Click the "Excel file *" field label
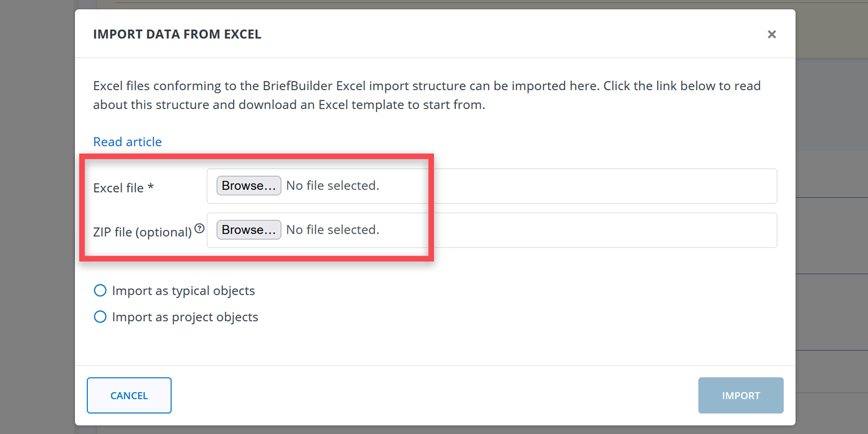This screenshot has width=868, height=434. coord(123,188)
